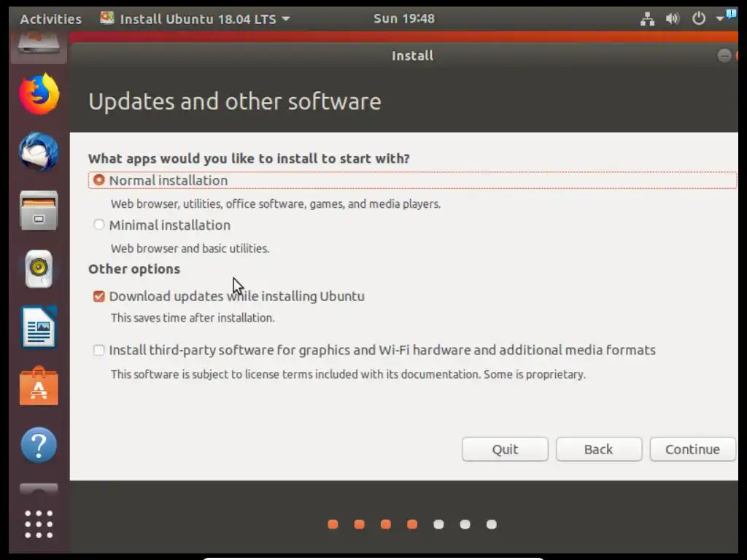The image size is (747, 560).
Task: Click the power icon in top bar
Action: click(698, 18)
